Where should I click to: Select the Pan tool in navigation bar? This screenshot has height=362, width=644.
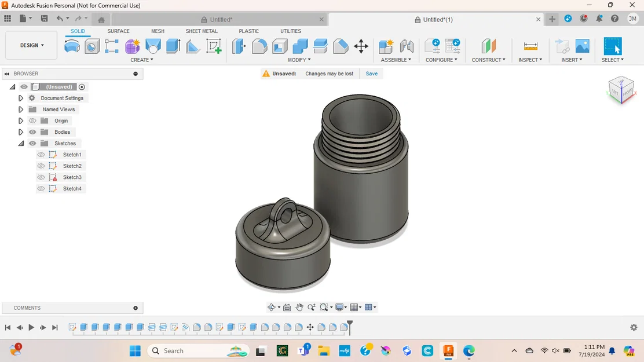[299, 307]
